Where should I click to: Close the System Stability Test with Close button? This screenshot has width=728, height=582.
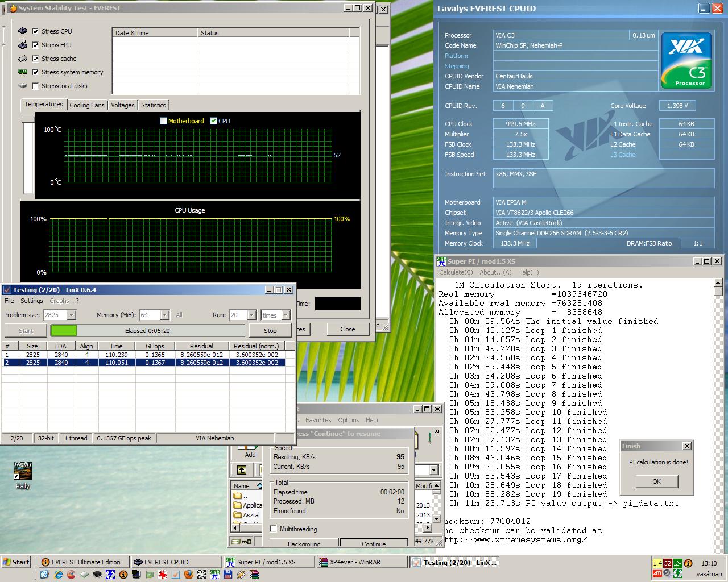point(348,329)
